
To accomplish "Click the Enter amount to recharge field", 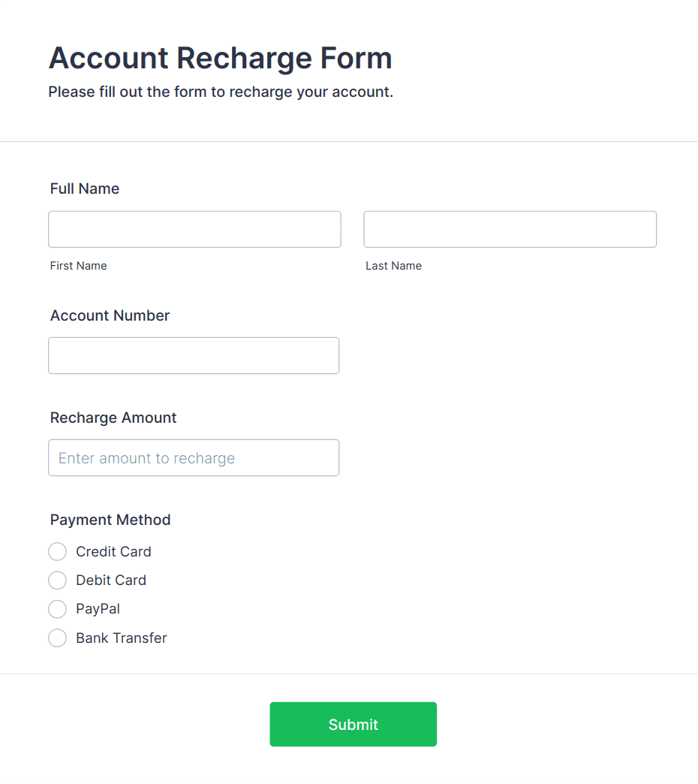I will point(194,457).
